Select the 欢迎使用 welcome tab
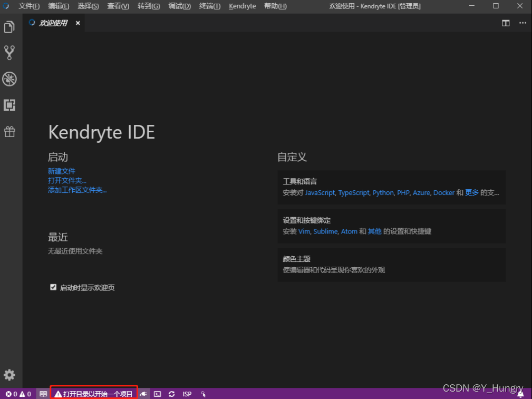Image resolution: width=532 pixels, height=399 pixels. (x=54, y=23)
